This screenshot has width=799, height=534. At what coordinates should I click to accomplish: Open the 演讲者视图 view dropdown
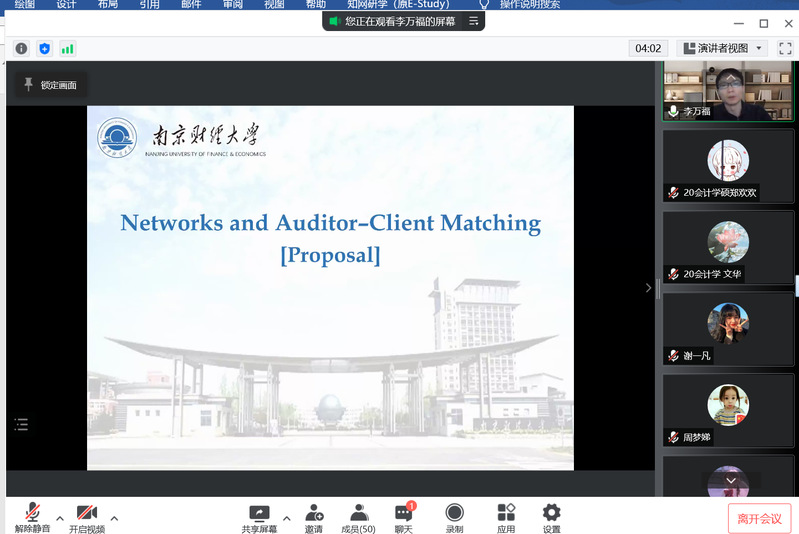721,48
